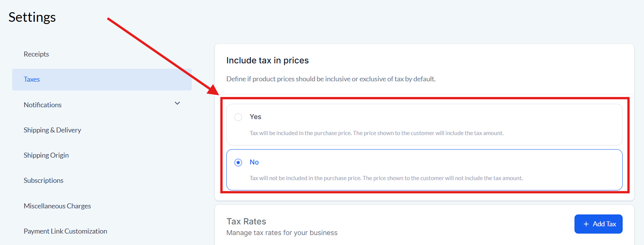Select the No radio button
The width and height of the screenshot is (644, 245).
(238, 163)
